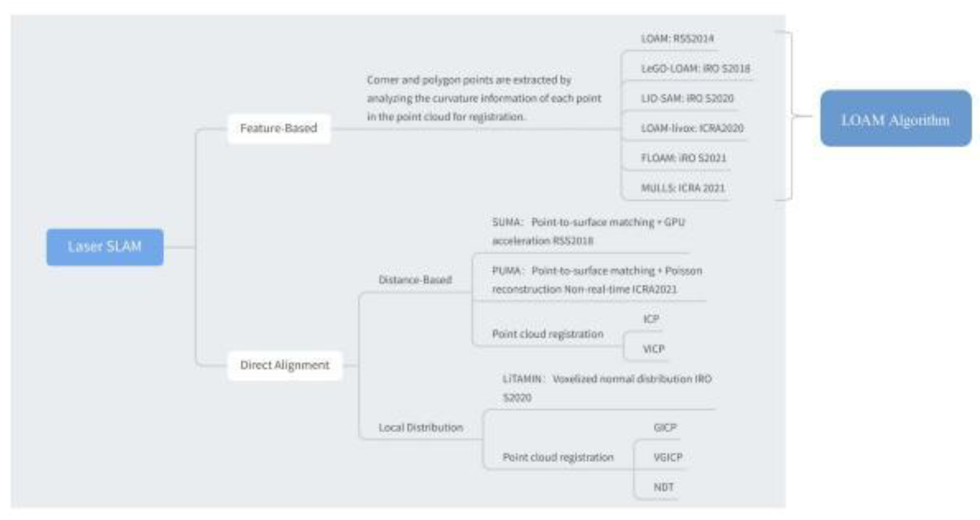980x520 pixels.
Task: Select the FLOAM: IROS2021 leaf
Action: pos(684,158)
